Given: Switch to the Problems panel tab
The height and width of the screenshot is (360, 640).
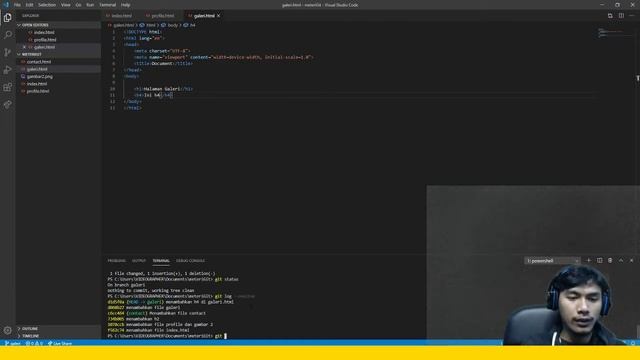Looking at the screenshot, I should click(x=116, y=260).
